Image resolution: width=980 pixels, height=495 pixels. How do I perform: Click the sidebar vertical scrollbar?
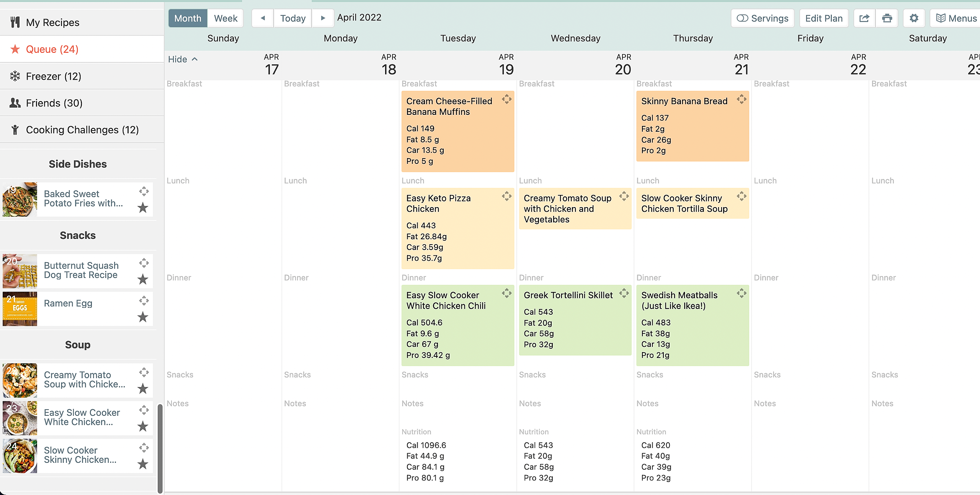[x=160, y=448]
